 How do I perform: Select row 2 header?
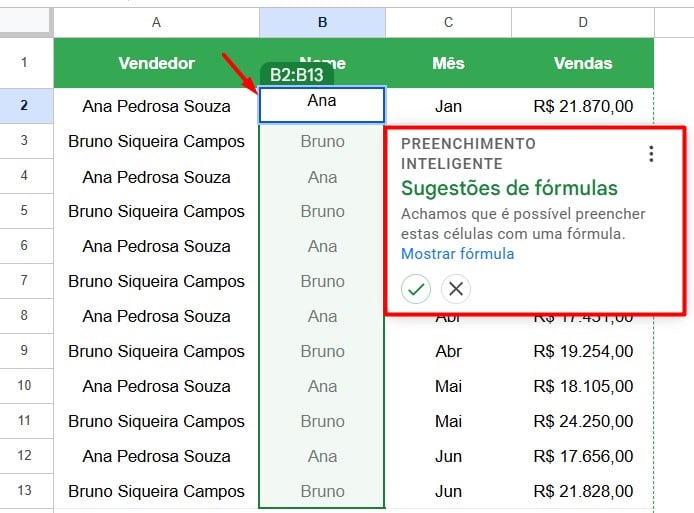point(26,105)
